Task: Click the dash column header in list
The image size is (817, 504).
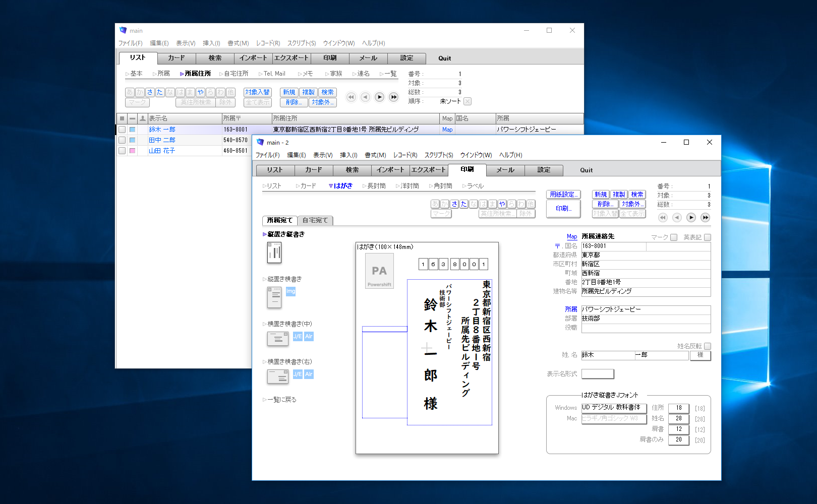Action: 132,118
